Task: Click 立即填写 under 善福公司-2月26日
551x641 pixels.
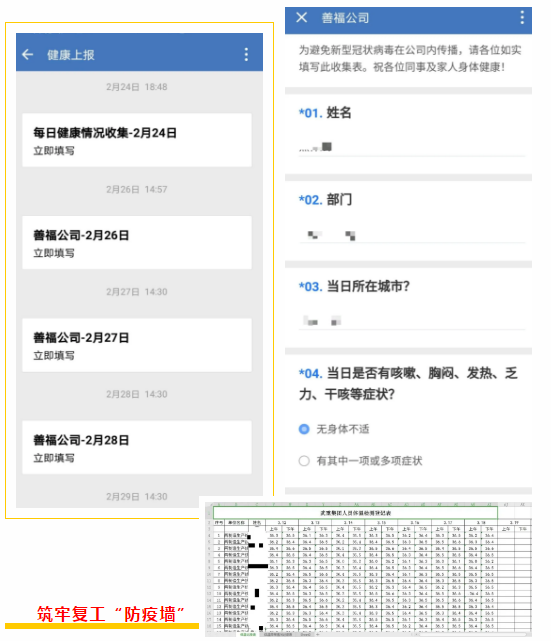Action: (x=54, y=253)
